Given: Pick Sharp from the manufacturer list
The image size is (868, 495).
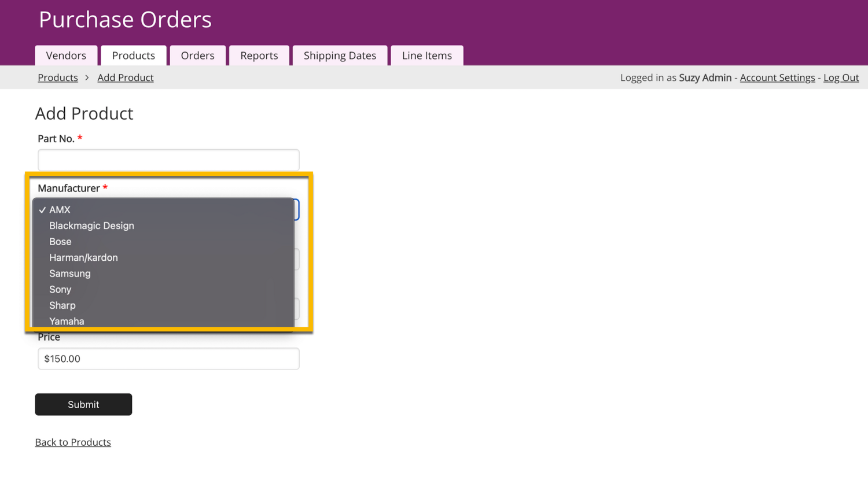Looking at the screenshot, I should pos(62,305).
